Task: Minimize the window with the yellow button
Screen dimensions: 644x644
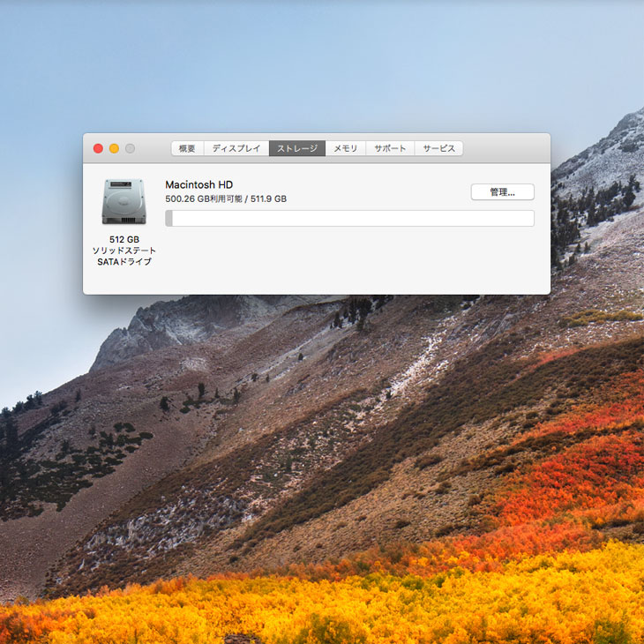Action: 114,148
